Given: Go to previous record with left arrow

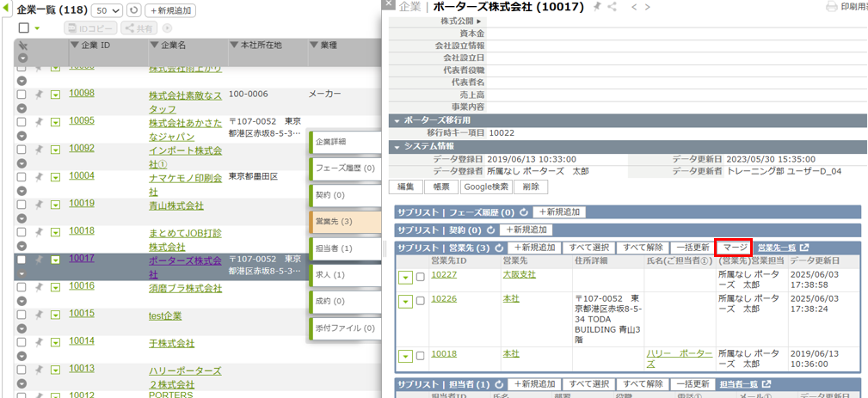Looking at the screenshot, I should click(635, 7).
